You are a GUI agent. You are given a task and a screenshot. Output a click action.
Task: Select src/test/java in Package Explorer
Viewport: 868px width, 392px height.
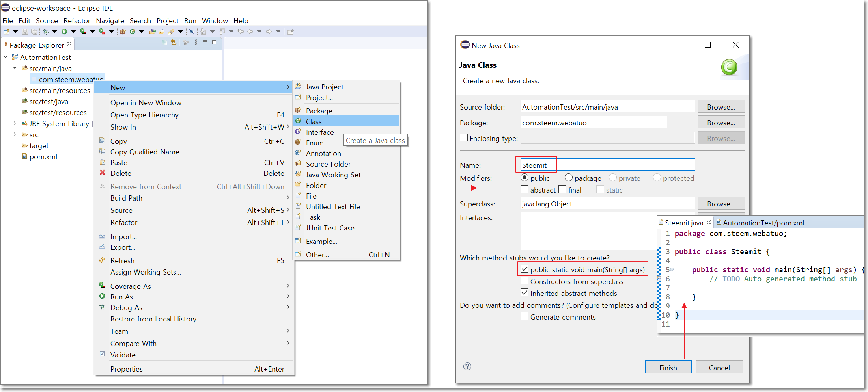[x=49, y=101]
